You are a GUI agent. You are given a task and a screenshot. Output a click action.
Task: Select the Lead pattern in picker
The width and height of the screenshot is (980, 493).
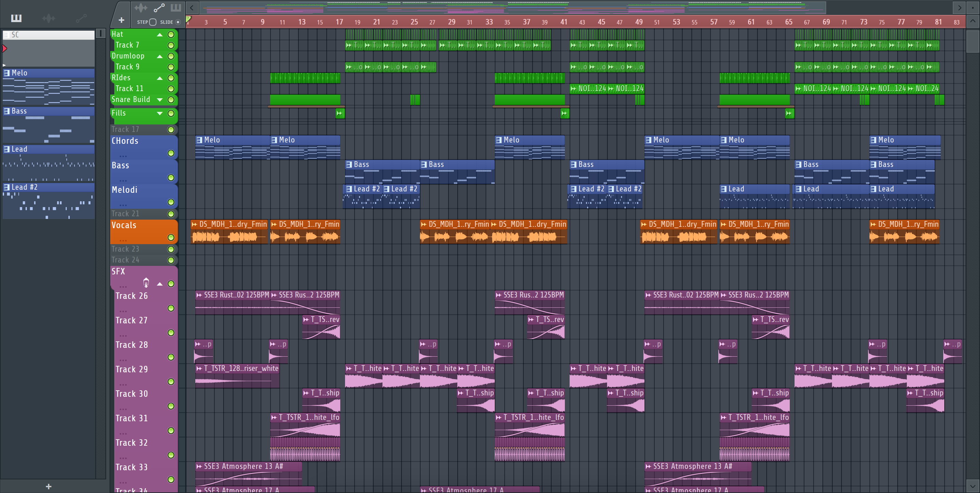click(x=49, y=163)
